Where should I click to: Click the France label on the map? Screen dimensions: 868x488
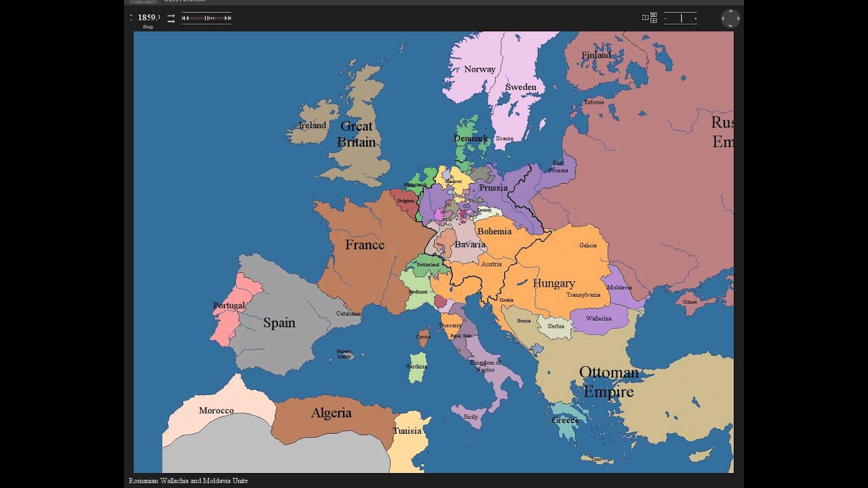point(365,245)
